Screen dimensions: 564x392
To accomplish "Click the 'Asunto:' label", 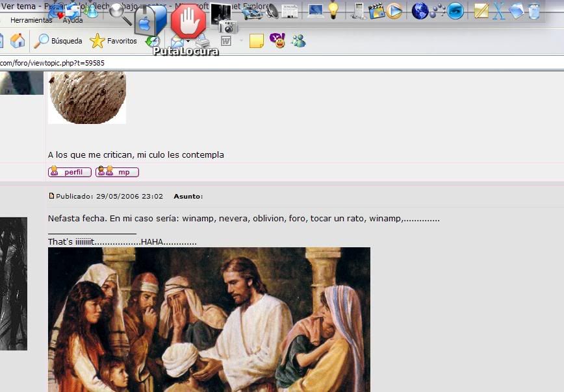I will [x=188, y=196].
